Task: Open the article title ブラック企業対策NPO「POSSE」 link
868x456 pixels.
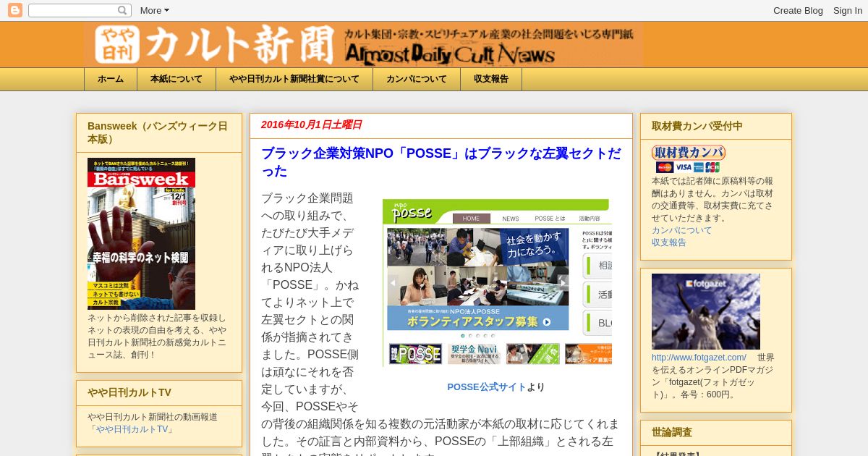Action: [x=441, y=162]
